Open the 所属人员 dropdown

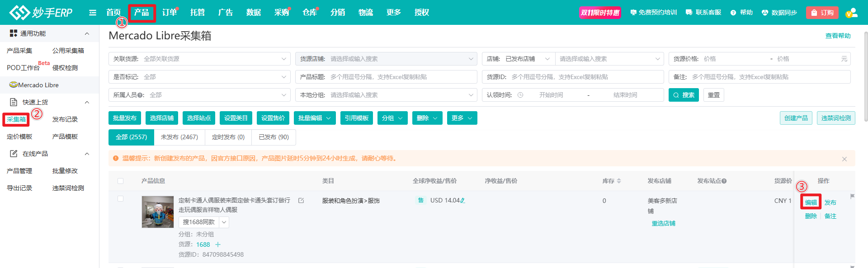(199, 95)
